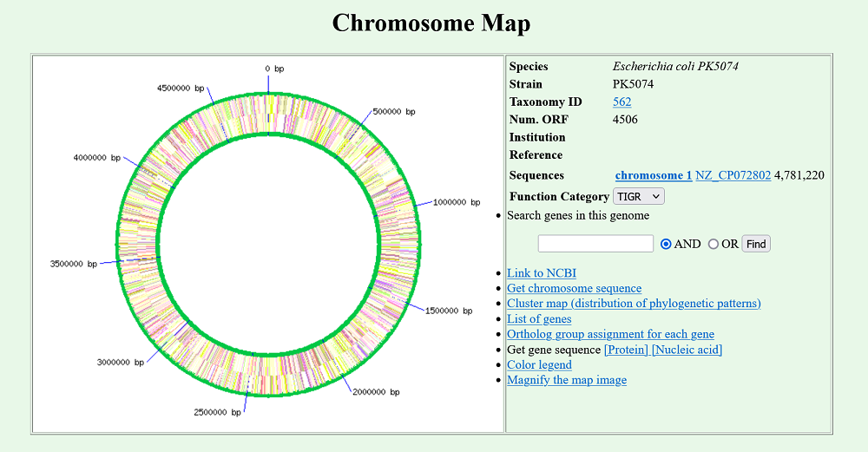
Task: Get gene sequence as Protein
Action: point(626,350)
